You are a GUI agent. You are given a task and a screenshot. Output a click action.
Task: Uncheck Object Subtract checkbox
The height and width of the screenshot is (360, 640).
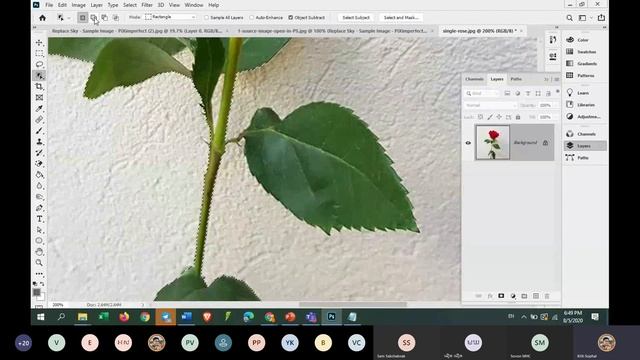(291, 18)
